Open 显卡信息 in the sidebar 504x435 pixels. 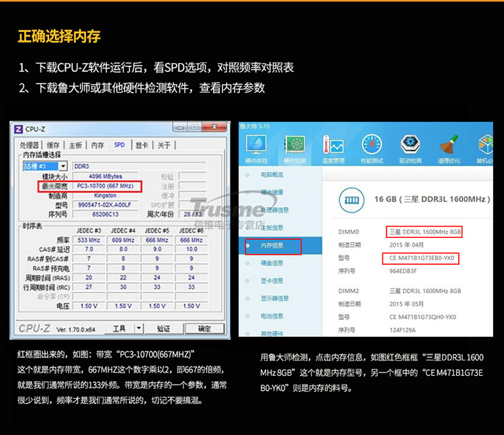click(x=272, y=281)
